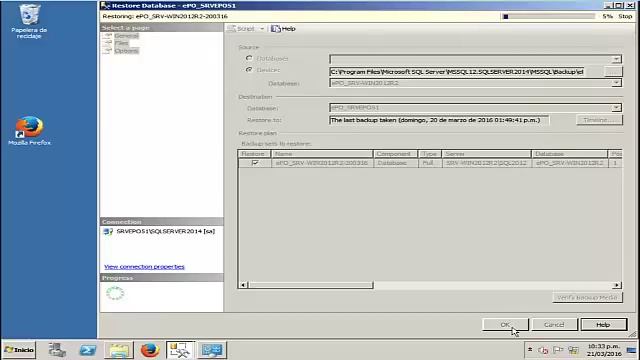This screenshot has width=640, height=360.
Task: Switch to Firefox on the taskbar
Action: 150,350
